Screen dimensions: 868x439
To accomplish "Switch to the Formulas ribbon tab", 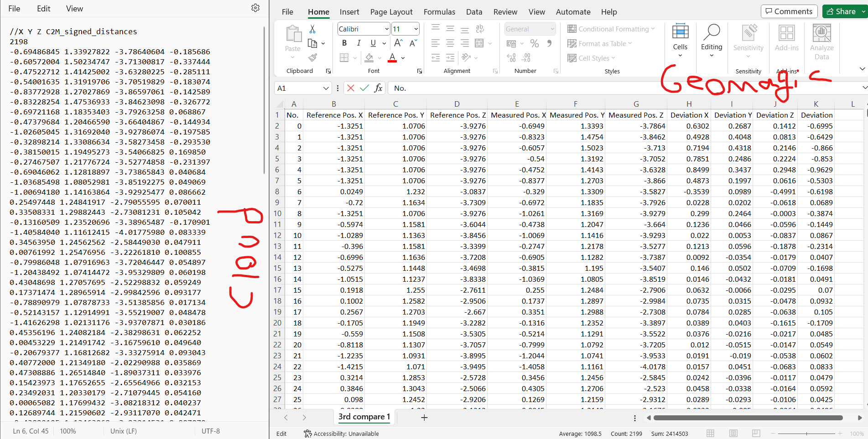I will (x=439, y=12).
